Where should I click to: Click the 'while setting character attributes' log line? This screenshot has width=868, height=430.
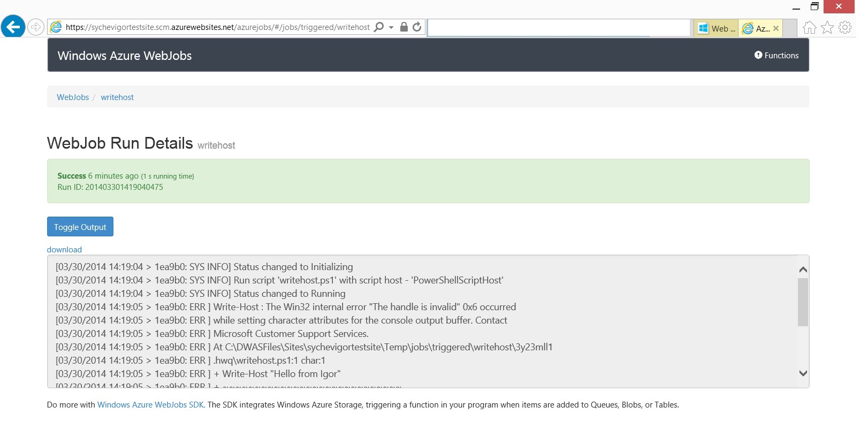pos(281,320)
